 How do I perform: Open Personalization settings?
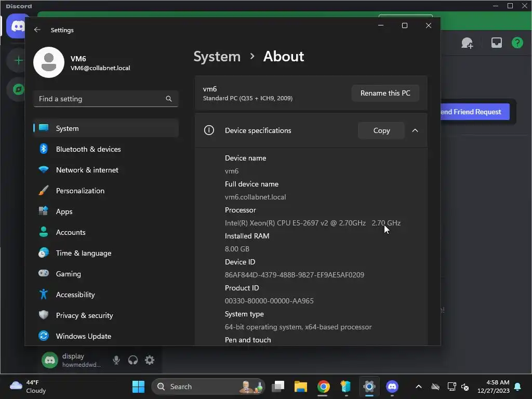click(x=106, y=191)
